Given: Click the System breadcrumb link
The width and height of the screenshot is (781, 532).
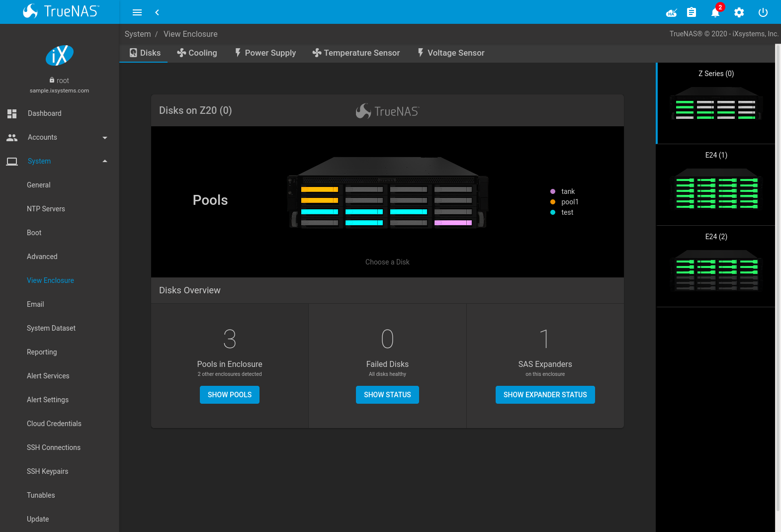Looking at the screenshot, I should tap(138, 34).
